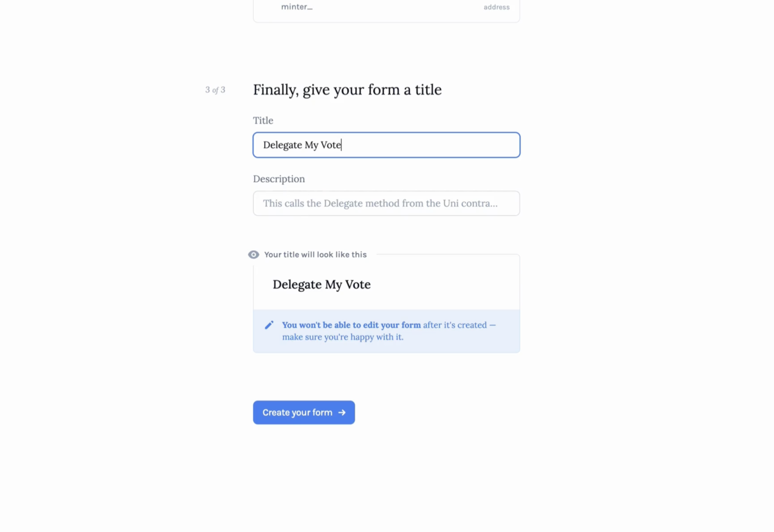Click the Description field label
This screenshot has width=774, height=532.
(x=279, y=179)
